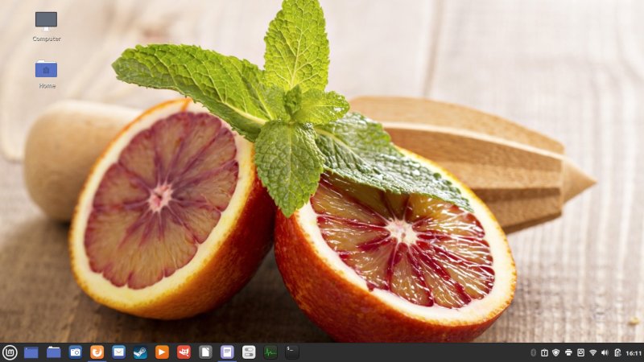Select the Home folder desktop icon
The image size is (644, 362).
click(46, 71)
